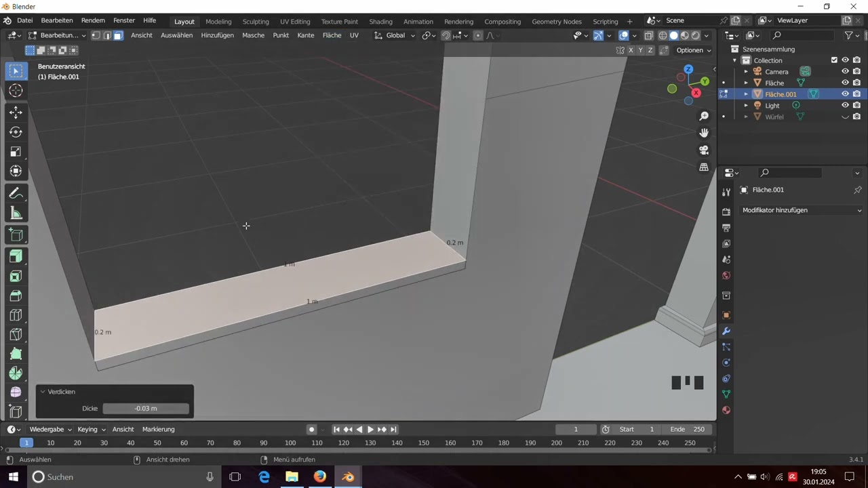This screenshot has height=488, width=868.
Task: Switch to Shading workspace tab
Action: tap(380, 21)
